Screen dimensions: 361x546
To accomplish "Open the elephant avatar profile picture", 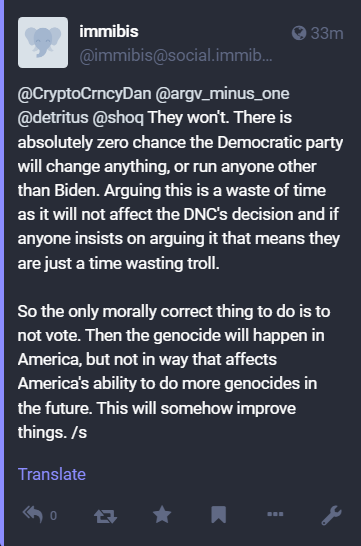I will pos(43,42).
